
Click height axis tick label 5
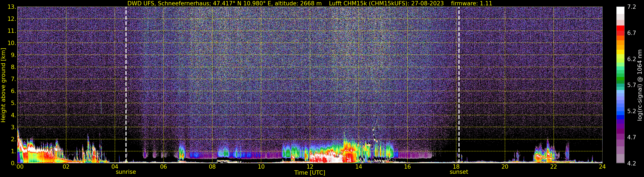pyautogui.click(x=13, y=103)
